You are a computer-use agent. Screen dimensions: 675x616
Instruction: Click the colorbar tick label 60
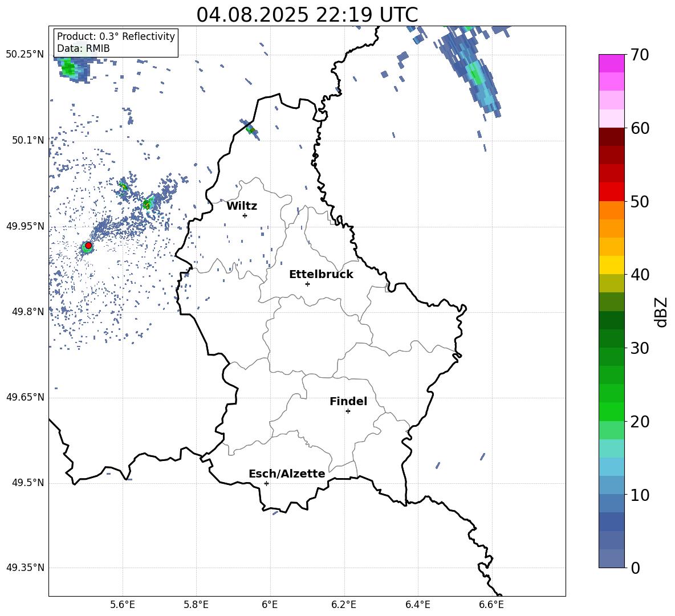click(x=639, y=128)
